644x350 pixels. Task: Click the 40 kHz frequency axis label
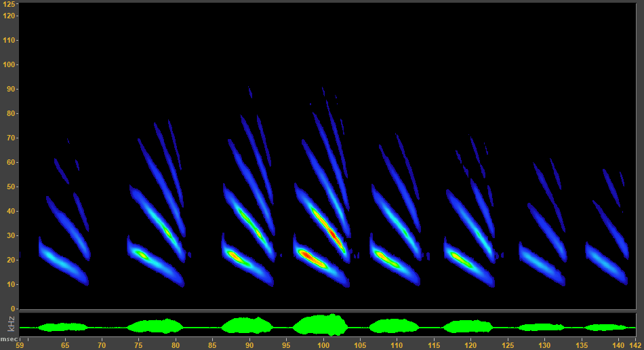tap(11, 211)
